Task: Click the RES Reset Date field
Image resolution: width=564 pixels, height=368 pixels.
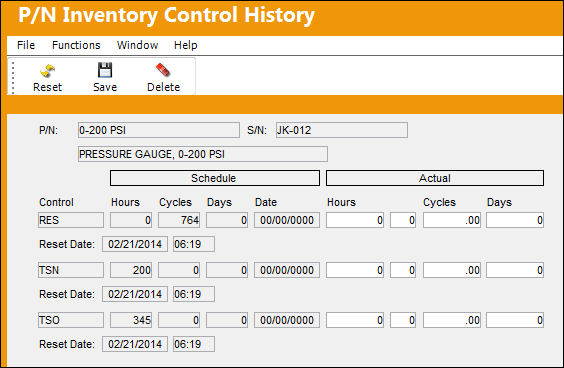Action: pyautogui.click(x=135, y=244)
